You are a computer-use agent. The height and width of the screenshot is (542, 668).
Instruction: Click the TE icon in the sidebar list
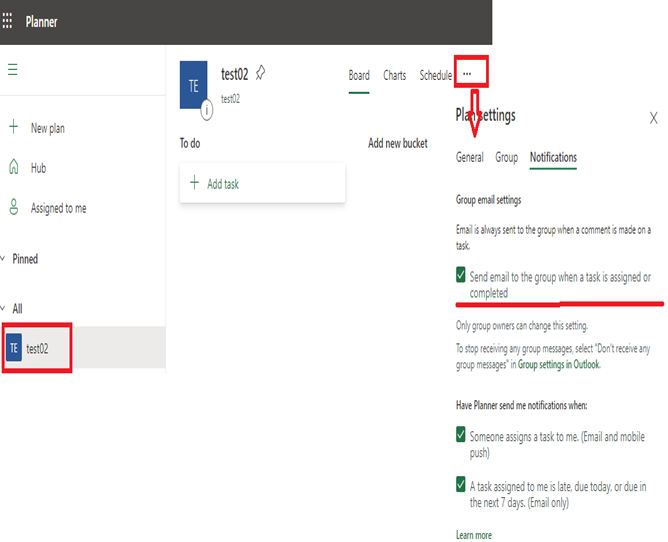pyautogui.click(x=14, y=348)
